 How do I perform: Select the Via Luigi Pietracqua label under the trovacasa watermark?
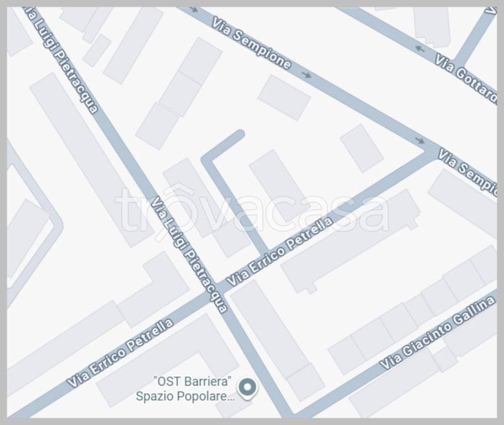click(x=189, y=255)
